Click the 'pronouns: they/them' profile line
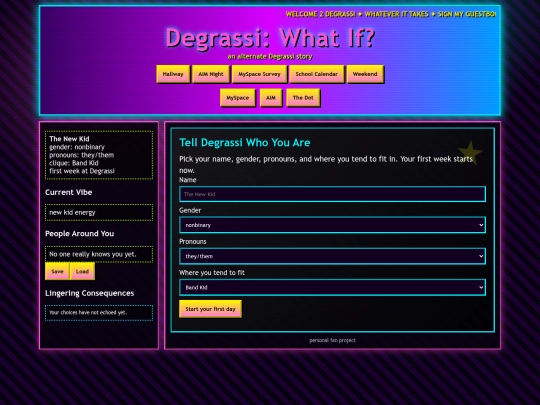 tap(82, 155)
